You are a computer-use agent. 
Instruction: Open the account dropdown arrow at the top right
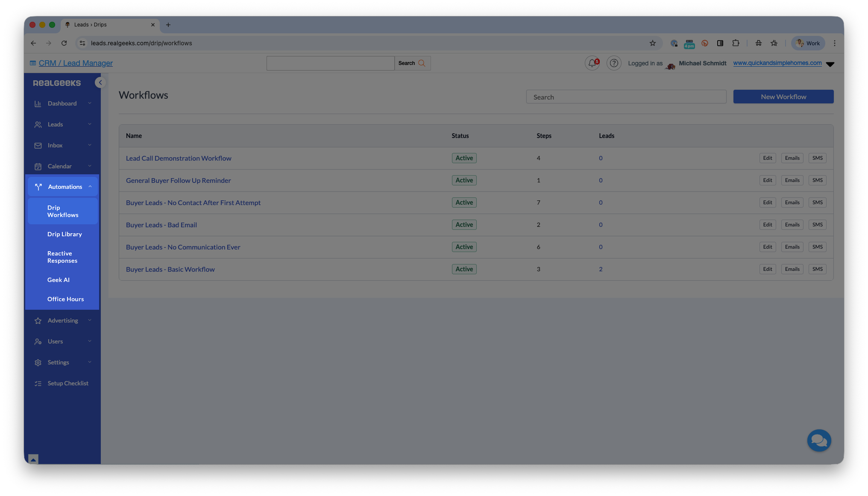830,64
